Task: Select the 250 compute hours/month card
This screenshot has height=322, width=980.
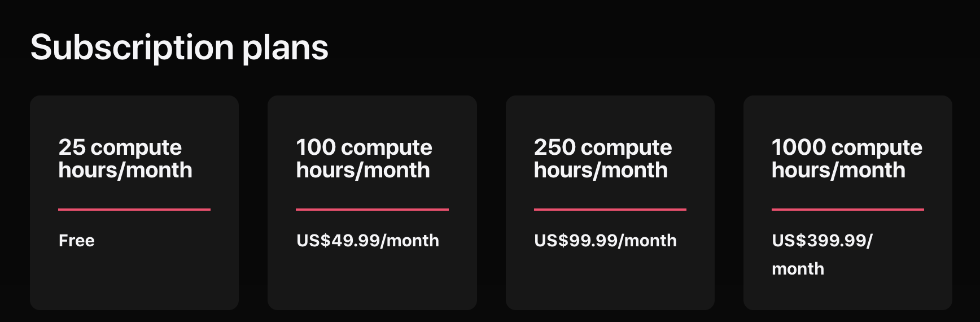Action: point(610,202)
